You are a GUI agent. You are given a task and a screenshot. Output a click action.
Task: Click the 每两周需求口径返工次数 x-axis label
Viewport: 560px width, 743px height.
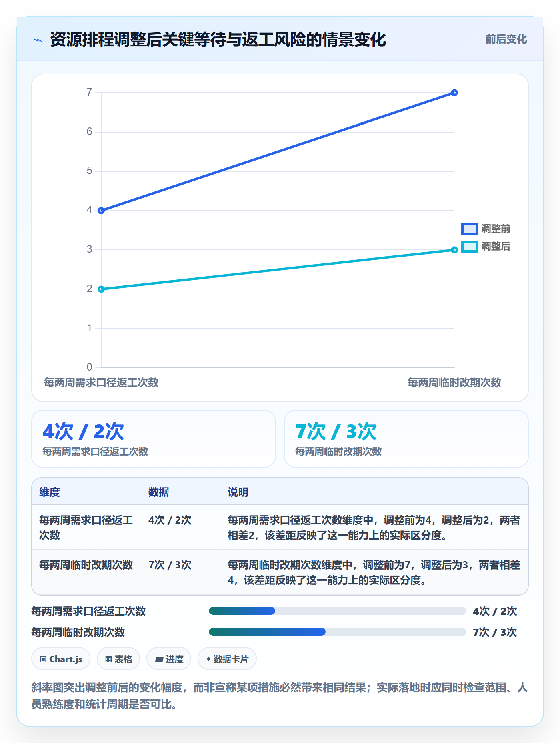click(x=101, y=382)
